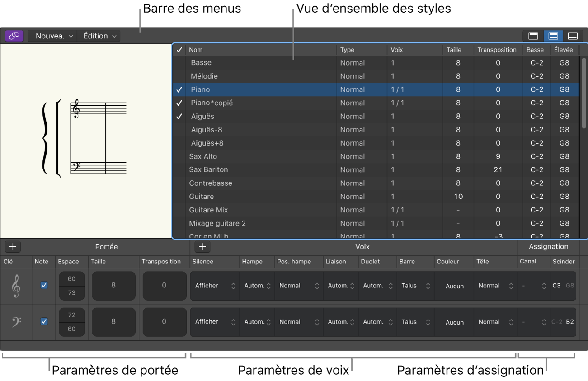Open the Silence Afficher dropdown in first voice

point(215,286)
